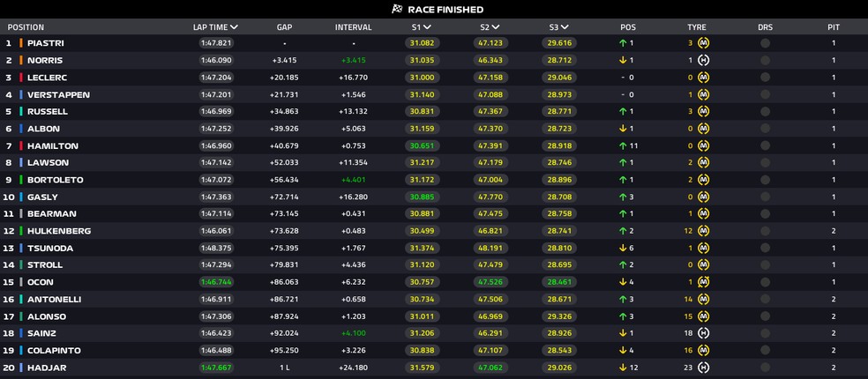
Task: Click the green up arrow in Hamilton's POS cell
Action: coord(623,145)
